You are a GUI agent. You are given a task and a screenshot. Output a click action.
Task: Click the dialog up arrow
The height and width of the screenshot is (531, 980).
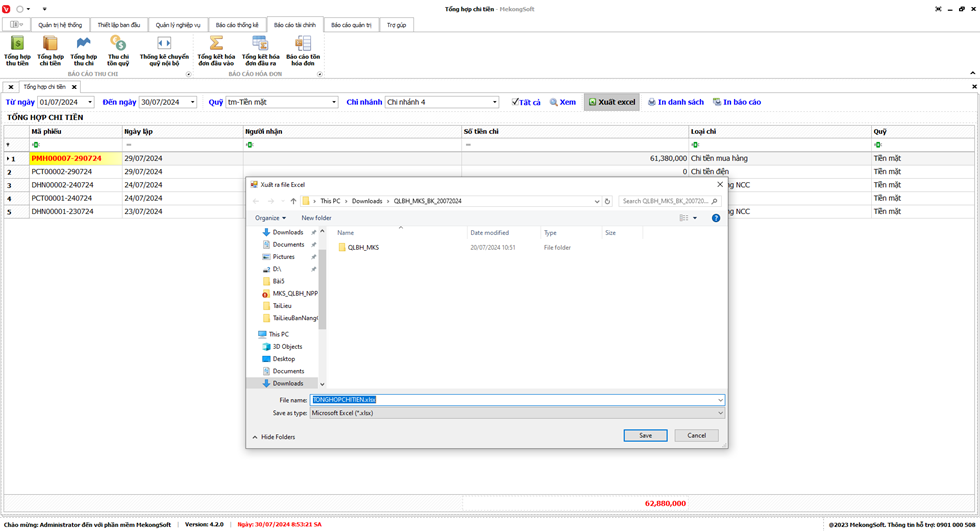coord(293,201)
